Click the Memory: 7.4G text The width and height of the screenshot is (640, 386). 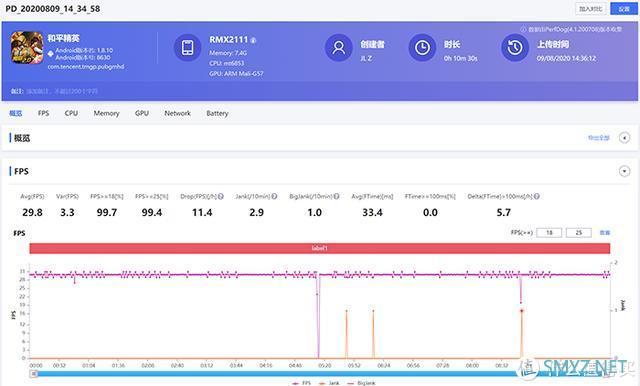click(228, 53)
